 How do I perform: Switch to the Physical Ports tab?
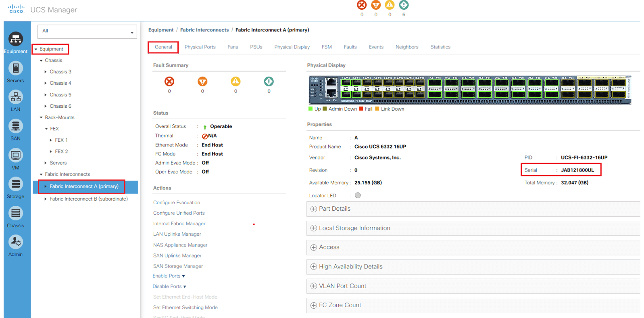click(x=200, y=47)
